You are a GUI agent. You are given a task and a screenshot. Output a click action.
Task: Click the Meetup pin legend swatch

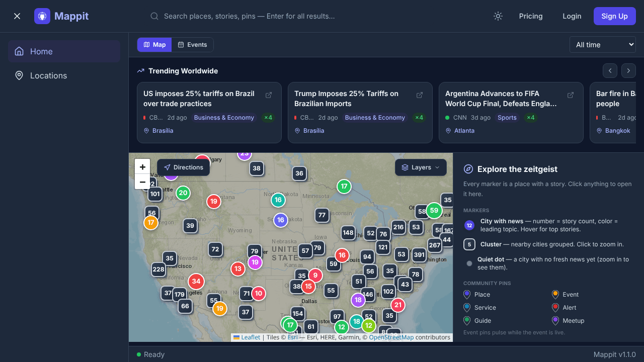(x=555, y=321)
